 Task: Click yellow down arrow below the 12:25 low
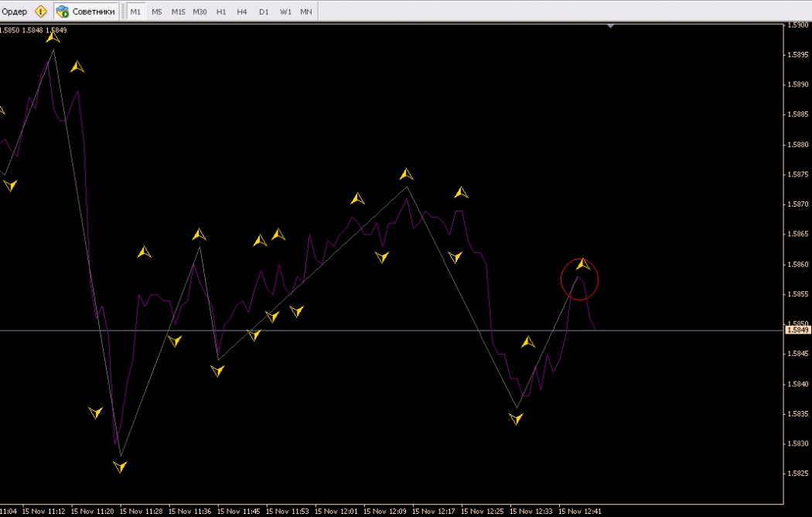tap(517, 419)
